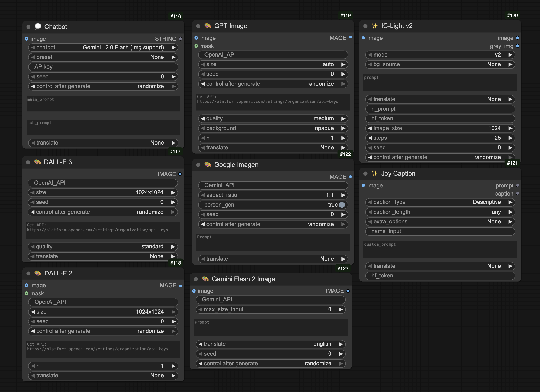
Task: Click the DALL-E 3 palette icon
Action: (x=37, y=162)
